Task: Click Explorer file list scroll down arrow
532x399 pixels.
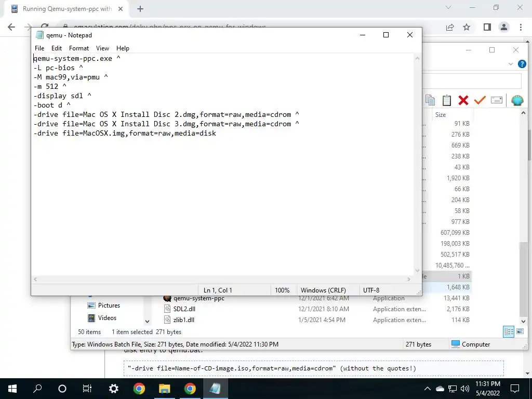Action: coord(523,321)
